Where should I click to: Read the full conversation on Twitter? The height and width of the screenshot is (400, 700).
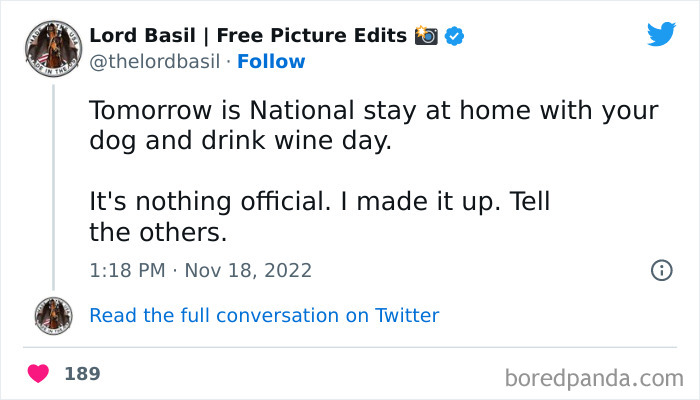264,316
